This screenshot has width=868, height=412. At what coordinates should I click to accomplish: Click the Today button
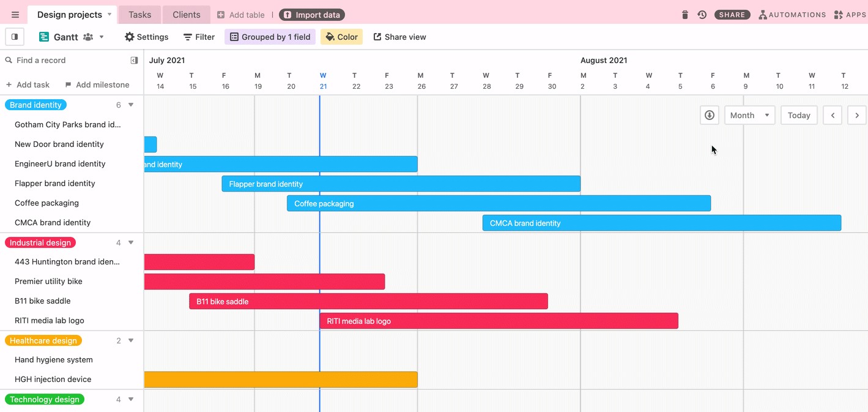click(x=798, y=115)
